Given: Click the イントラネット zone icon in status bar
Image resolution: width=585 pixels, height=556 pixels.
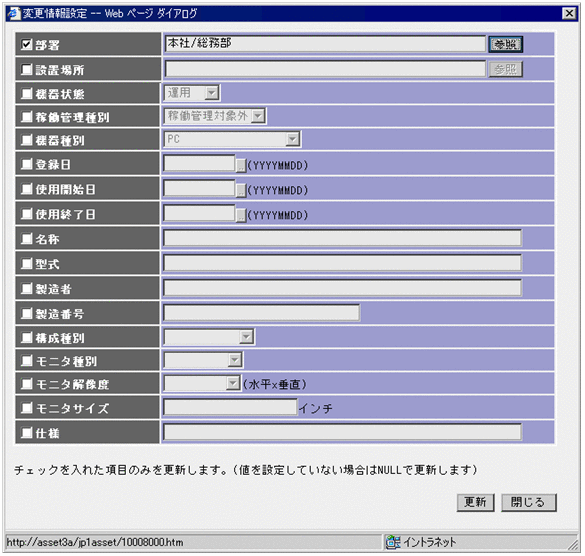Looking at the screenshot, I should [393, 542].
